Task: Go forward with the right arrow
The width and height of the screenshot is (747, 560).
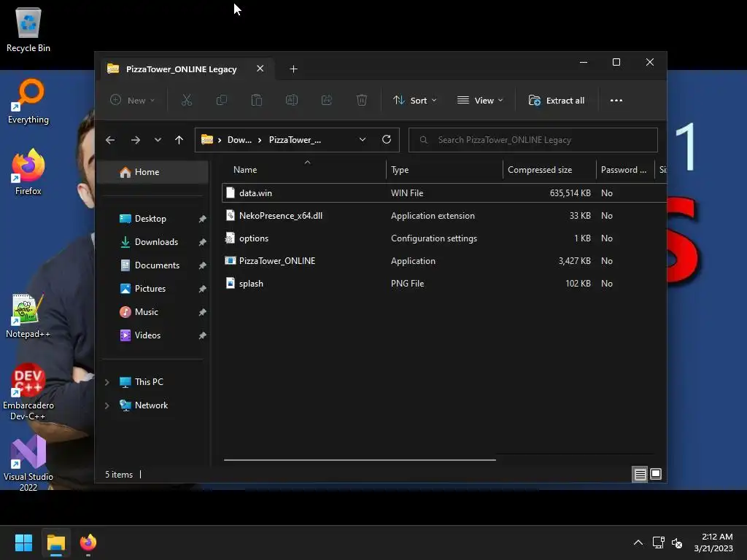Action: click(x=135, y=140)
